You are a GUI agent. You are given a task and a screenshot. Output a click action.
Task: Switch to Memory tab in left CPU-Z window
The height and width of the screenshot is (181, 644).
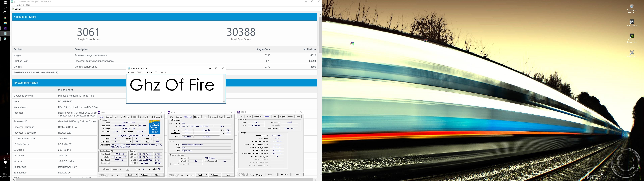point(127,117)
